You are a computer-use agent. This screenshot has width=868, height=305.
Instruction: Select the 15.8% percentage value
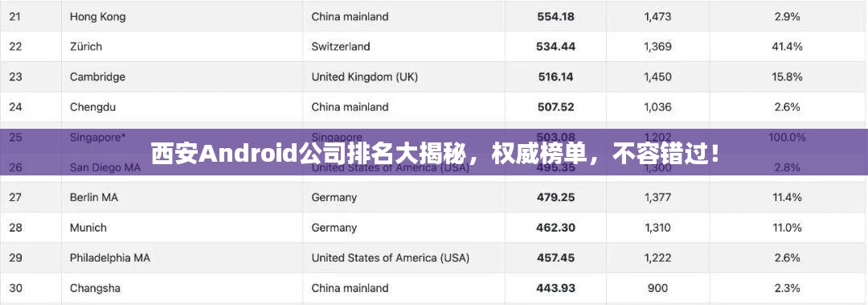787,77
